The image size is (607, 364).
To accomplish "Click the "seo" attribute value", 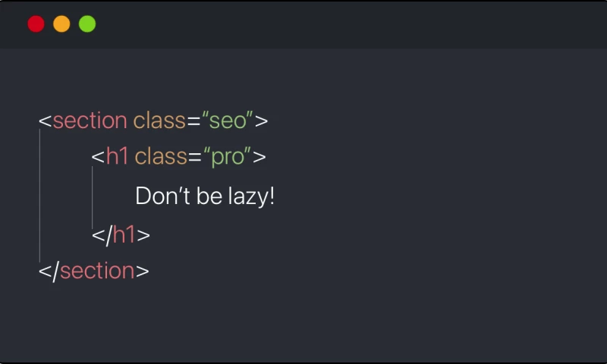I will pyautogui.click(x=228, y=121).
